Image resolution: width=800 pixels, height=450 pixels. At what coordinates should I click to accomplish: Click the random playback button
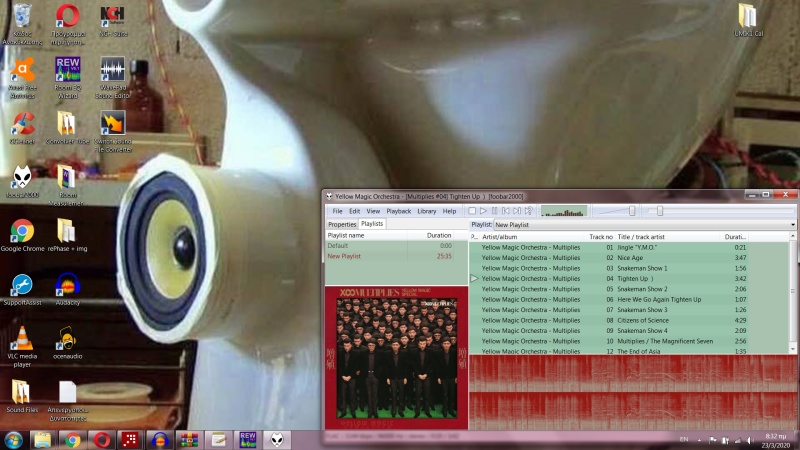(529, 211)
